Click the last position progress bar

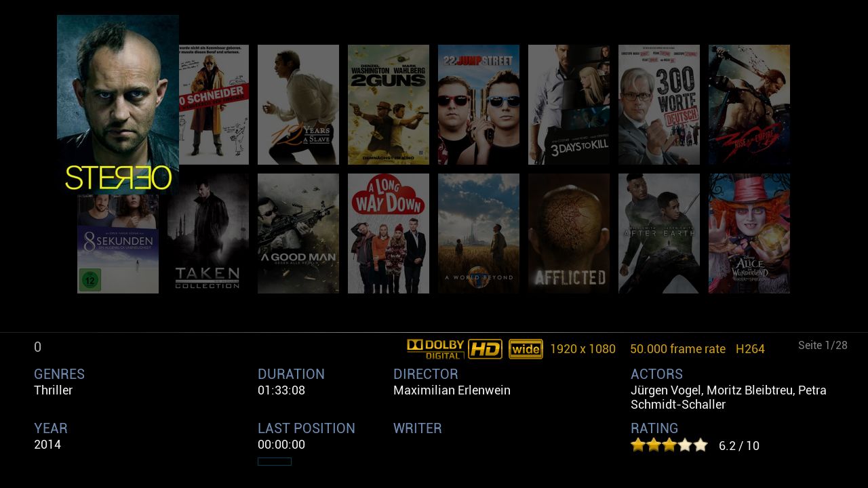coord(275,462)
